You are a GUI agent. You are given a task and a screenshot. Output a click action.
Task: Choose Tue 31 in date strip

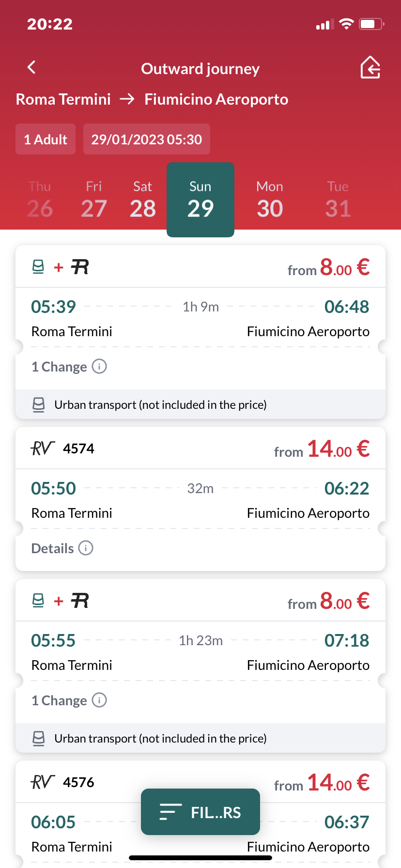click(338, 200)
